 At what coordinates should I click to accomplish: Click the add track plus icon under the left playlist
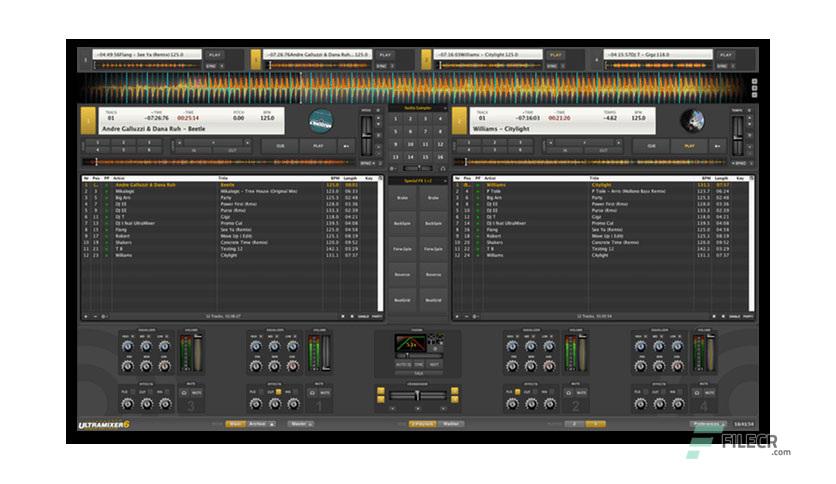pyautogui.click(x=86, y=317)
